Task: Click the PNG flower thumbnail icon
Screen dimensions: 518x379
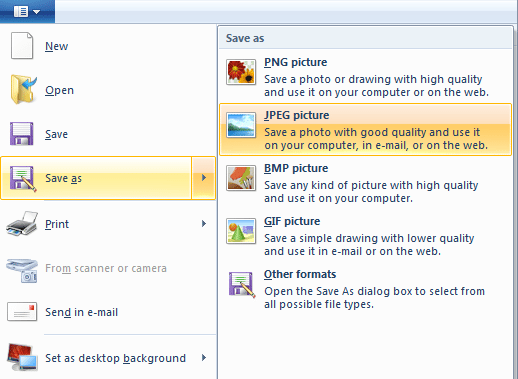Action: point(241,72)
